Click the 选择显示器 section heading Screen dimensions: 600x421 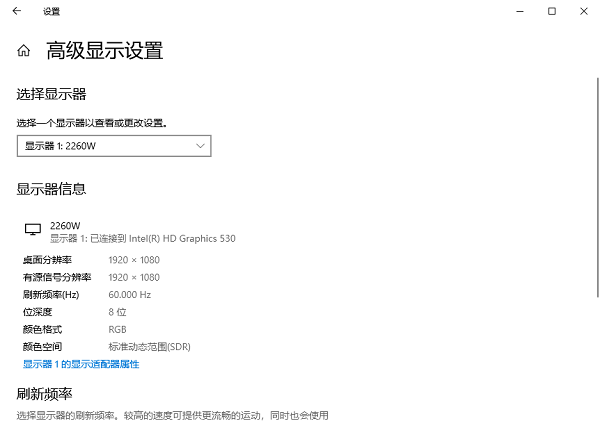tap(51, 94)
